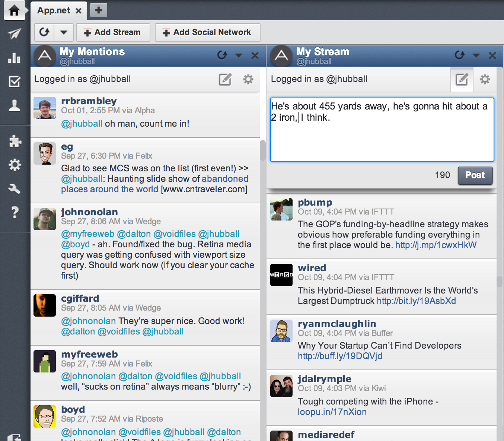Open abandoned places around the world link
The image size is (504, 441).
(x=154, y=184)
